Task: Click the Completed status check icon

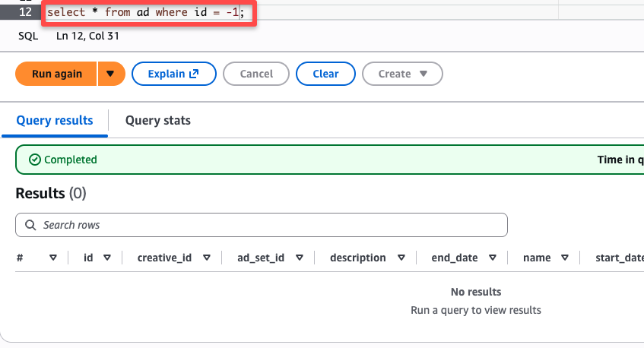Action: [35, 160]
